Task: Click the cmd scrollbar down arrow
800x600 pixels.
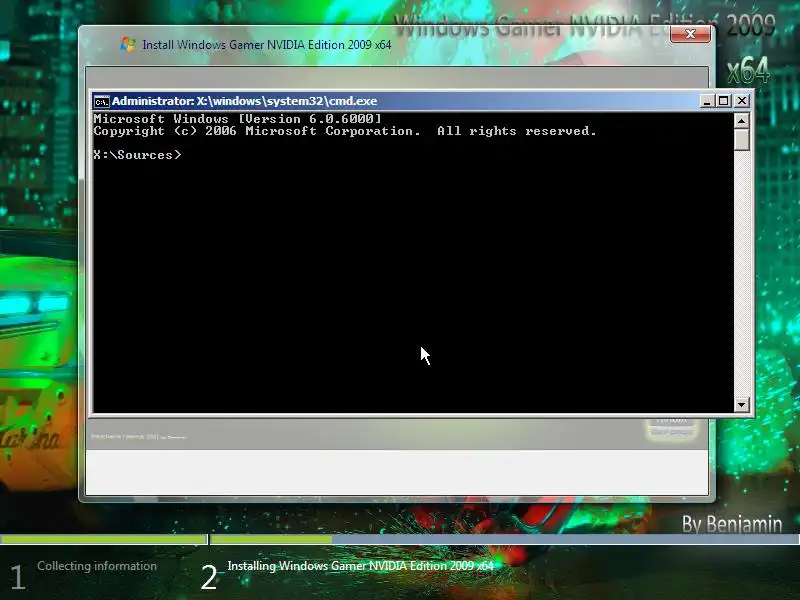Action: pos(741,405)
